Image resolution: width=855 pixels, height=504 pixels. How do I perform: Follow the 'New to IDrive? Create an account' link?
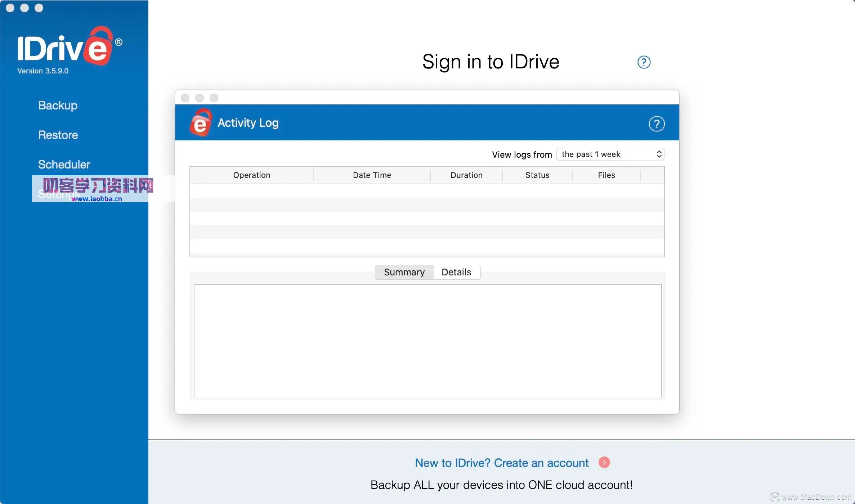[x=502, y=463]
